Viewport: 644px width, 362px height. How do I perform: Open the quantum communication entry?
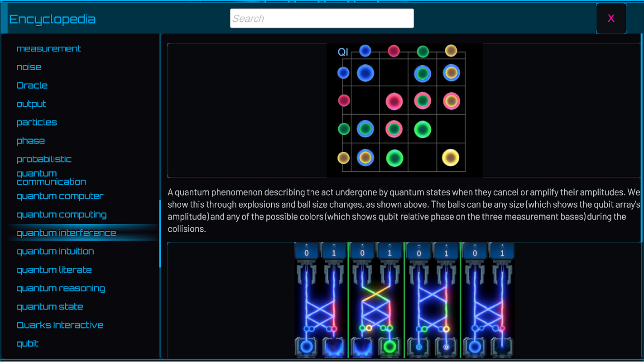[x=51, y=177]
